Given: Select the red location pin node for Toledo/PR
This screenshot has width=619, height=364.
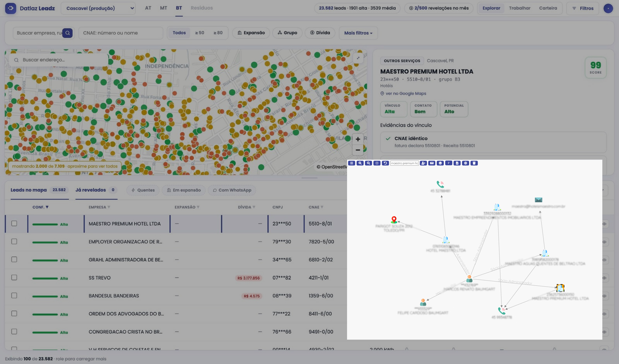Looking at the screenshot, I should (x=394, y=219).
